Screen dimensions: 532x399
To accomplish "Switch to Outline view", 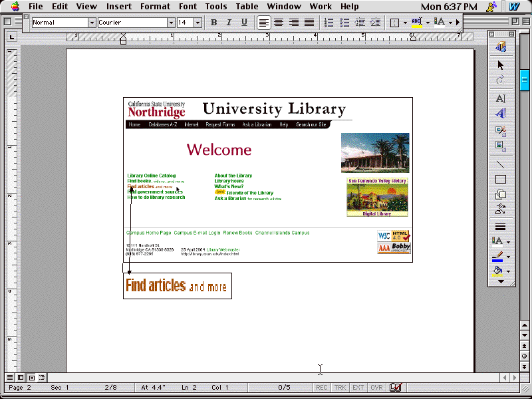I will (x=42, y=377).
